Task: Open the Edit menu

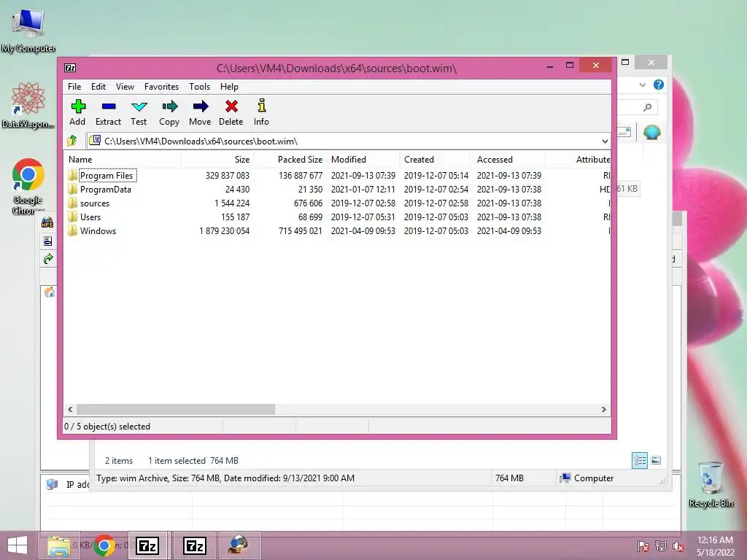Action: [x=98, y=87]
